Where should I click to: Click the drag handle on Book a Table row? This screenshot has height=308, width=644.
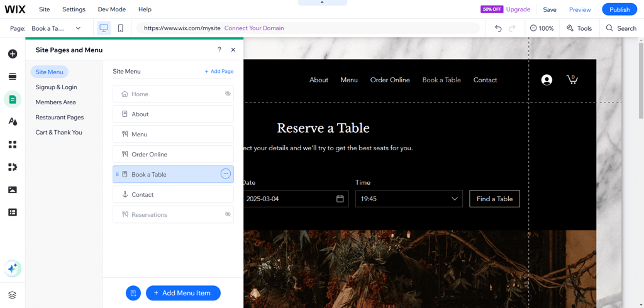click(118, 174)
